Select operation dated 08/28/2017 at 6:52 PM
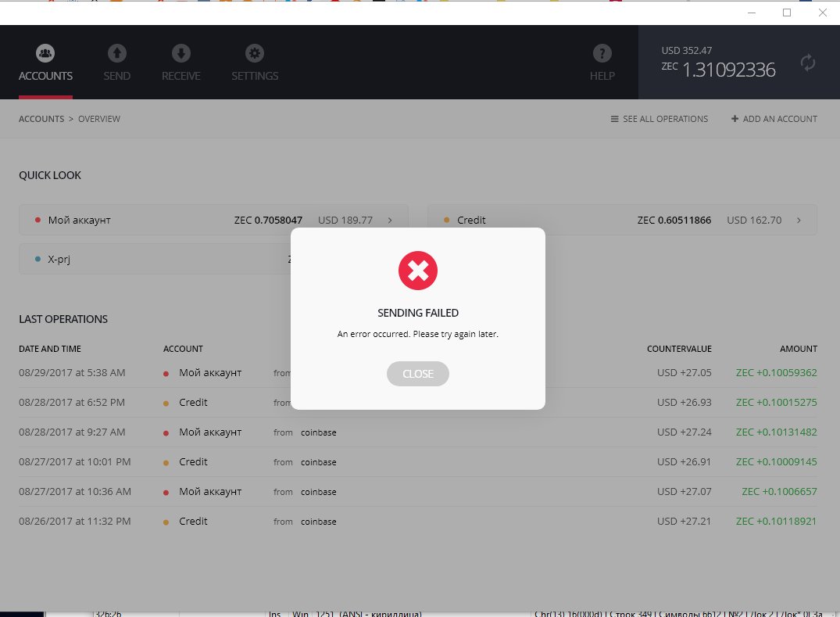Viewport: 840px width, 617px height. [x=72, y=402]
